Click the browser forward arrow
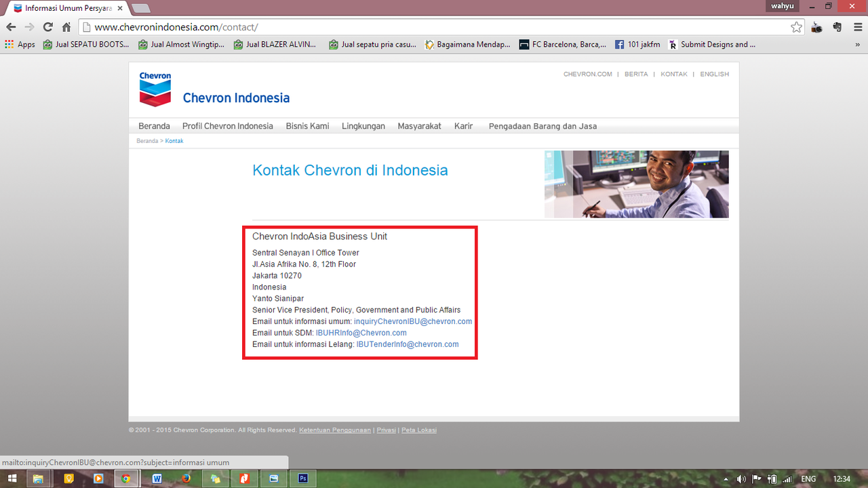Screen dimensions: 868x488 click(29, 27)
